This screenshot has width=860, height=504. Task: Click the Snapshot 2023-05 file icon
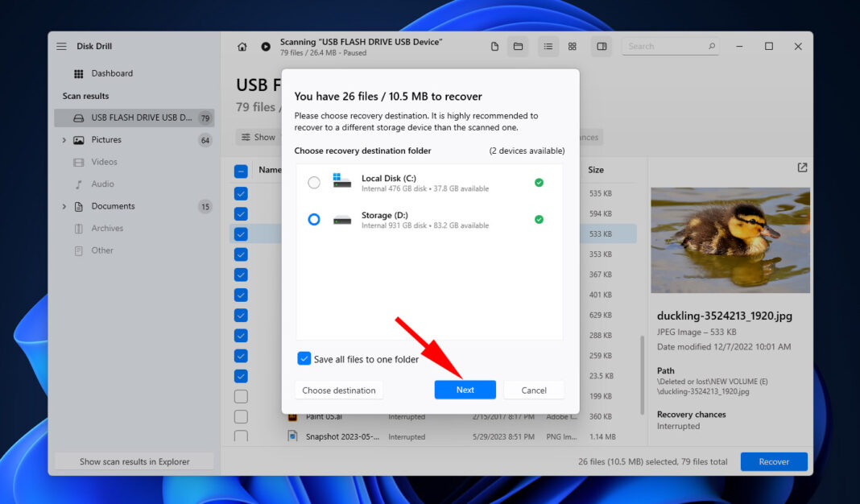click(292, 436)
